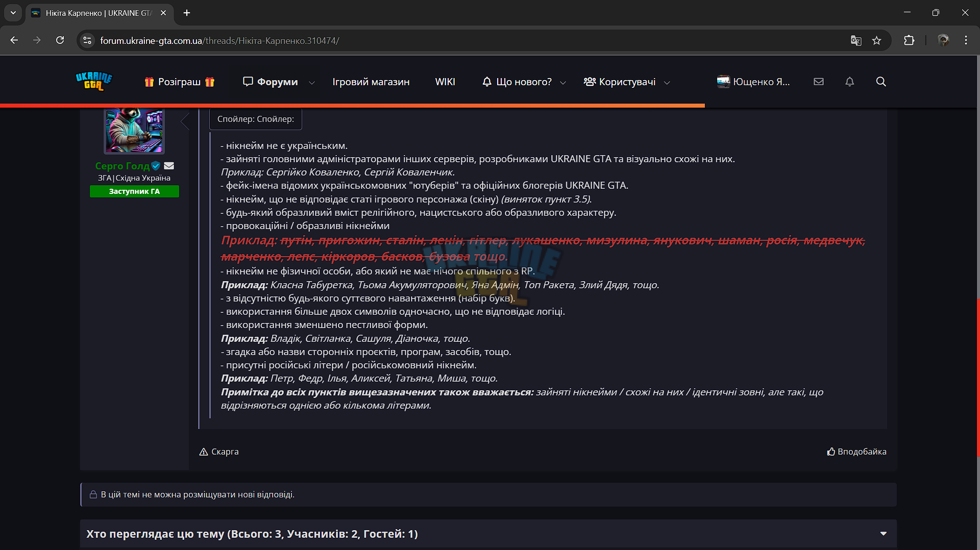
Task: Open site information icon in address bar
Action: point(87,40)
